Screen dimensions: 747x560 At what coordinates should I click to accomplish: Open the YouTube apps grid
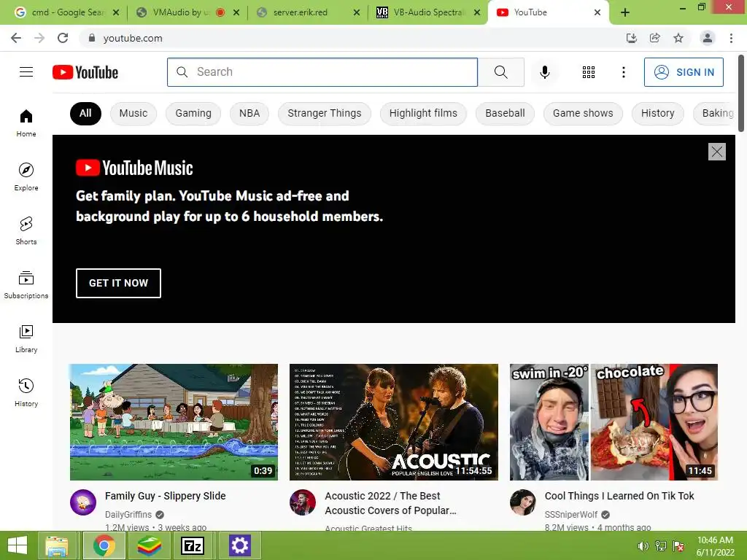tap(589, 72)
